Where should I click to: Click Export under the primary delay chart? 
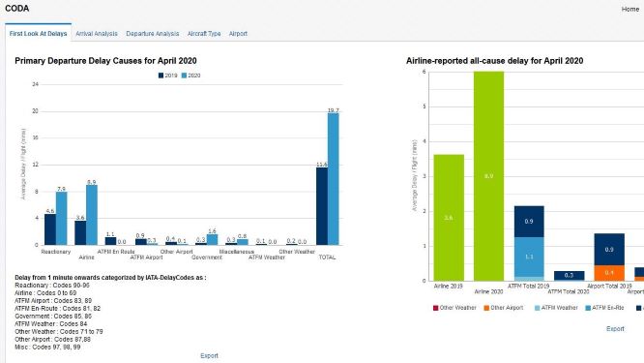coord(210,355)
